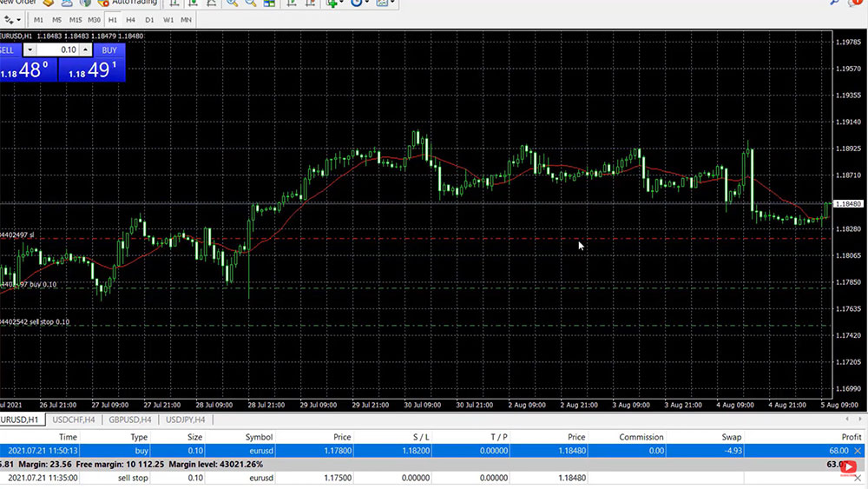Click the Symbol column header

pyautogui.click(x=259, y=437)
